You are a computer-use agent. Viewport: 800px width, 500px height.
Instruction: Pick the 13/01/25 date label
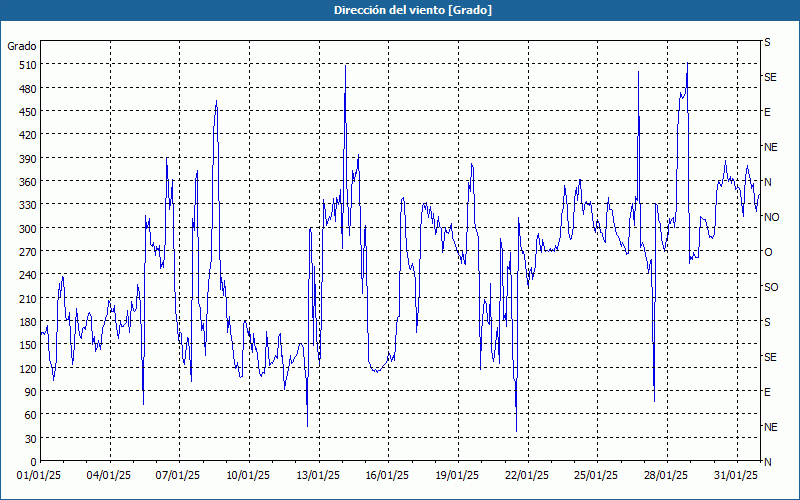(318, 476)
